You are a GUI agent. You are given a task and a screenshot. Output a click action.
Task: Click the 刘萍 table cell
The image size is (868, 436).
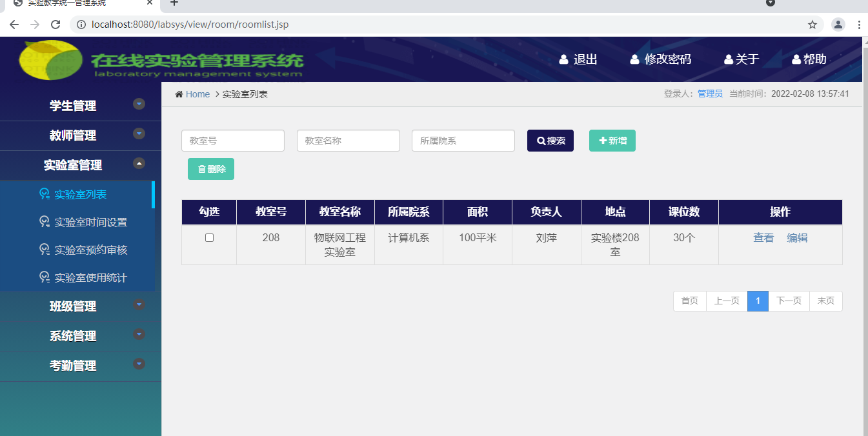pyautogui.click(x=547, y=244)
